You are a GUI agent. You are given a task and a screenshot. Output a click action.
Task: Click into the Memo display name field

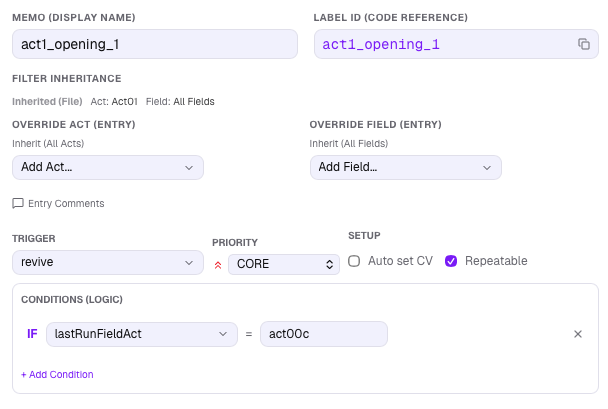click(x=154, y=44)
